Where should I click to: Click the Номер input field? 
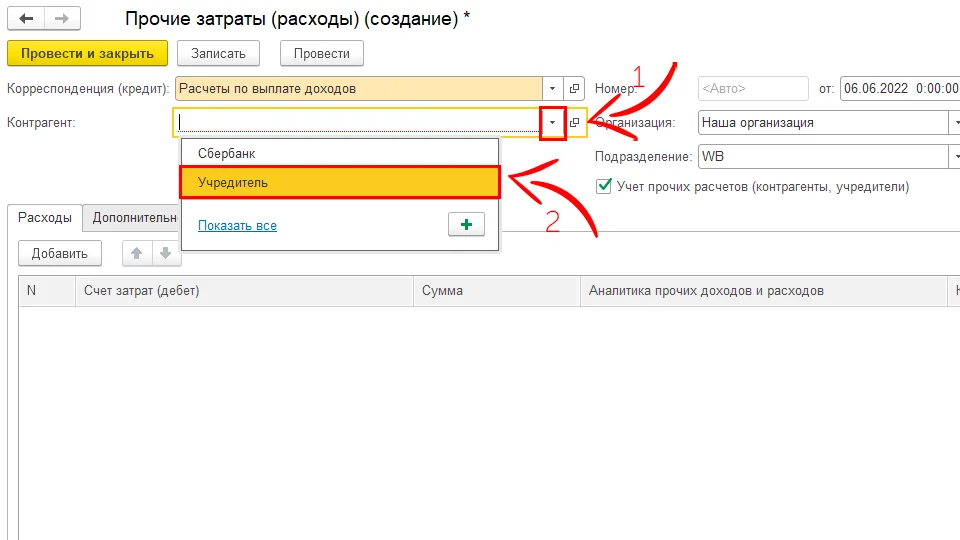pos(752,88)
